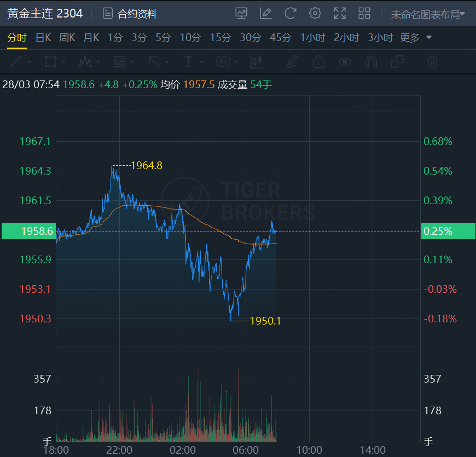The width and height of the screenshot is (476, 457).
Task: Delete drawings with the trash icon
Action: pyautogui.click(x=432, y=62)
